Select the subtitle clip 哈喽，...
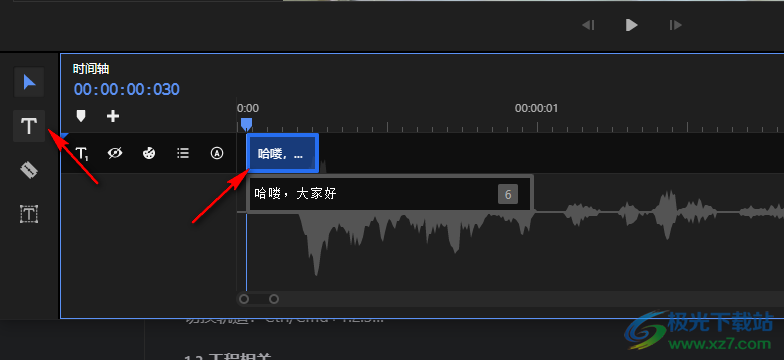The height and width of the screenshot is (360, 784). coord(282,153)
